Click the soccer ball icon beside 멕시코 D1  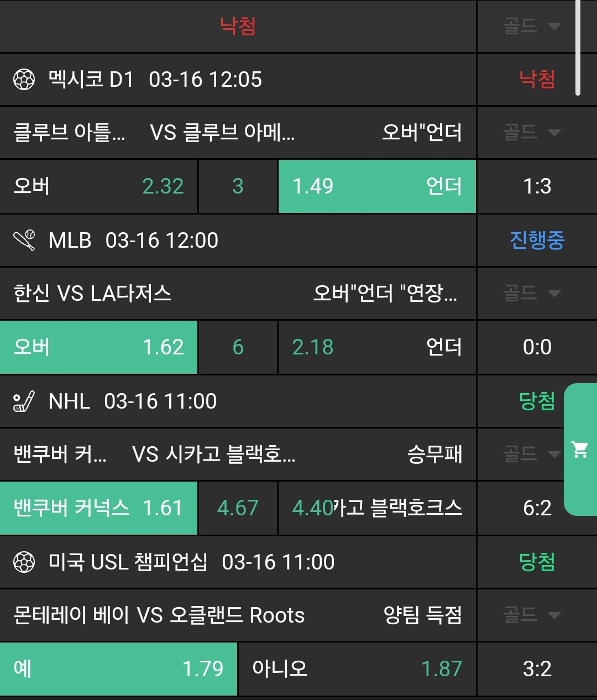(24, 80)
